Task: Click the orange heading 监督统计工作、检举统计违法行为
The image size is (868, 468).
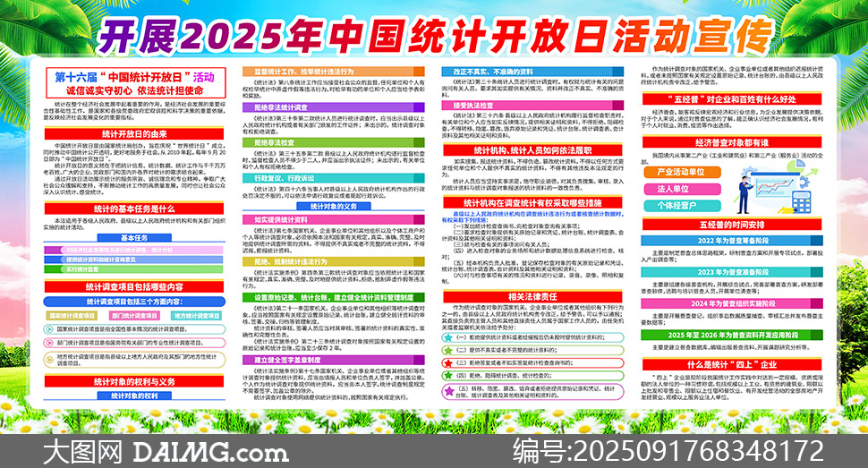Action: (x=334, y=72)
